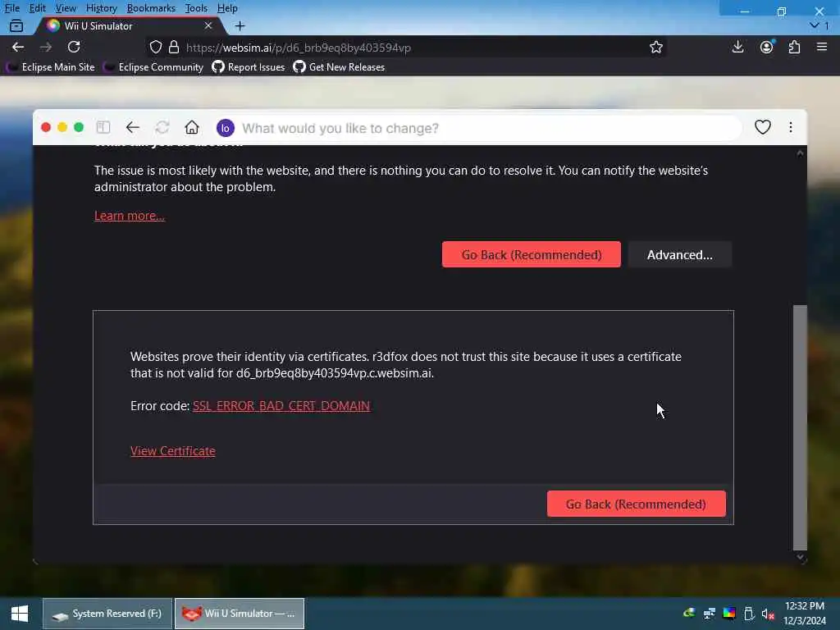
Task: Open the websim three-dot options menu
Action: coord(791,127)
